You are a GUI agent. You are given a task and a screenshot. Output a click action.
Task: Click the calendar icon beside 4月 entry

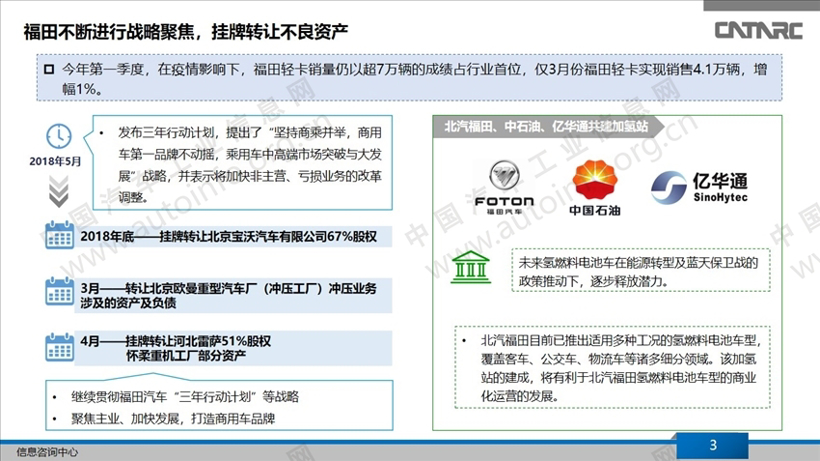[59, 347]
